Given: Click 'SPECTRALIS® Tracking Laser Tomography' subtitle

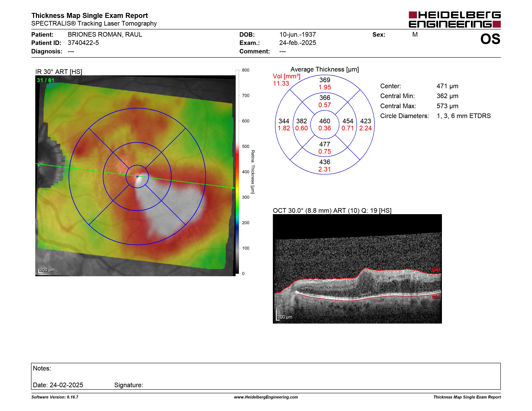Looking at the screenshot, I should [x=94, y=23].
